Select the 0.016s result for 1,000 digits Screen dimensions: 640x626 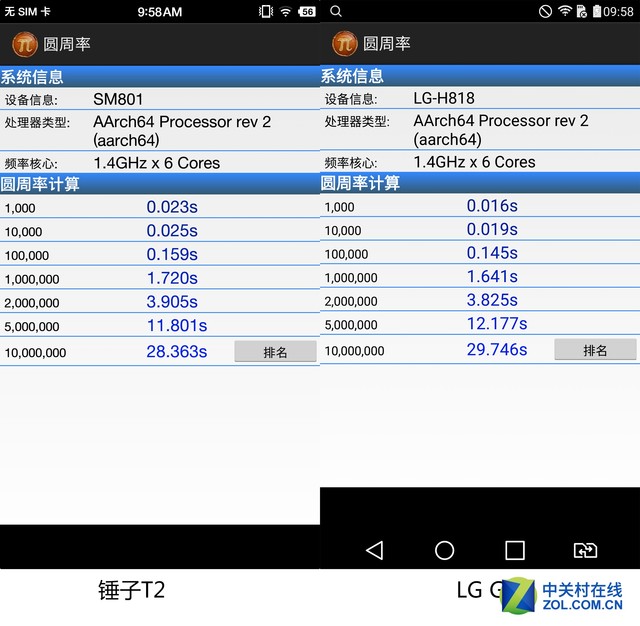pyautogui.click(x=492, y=206)
